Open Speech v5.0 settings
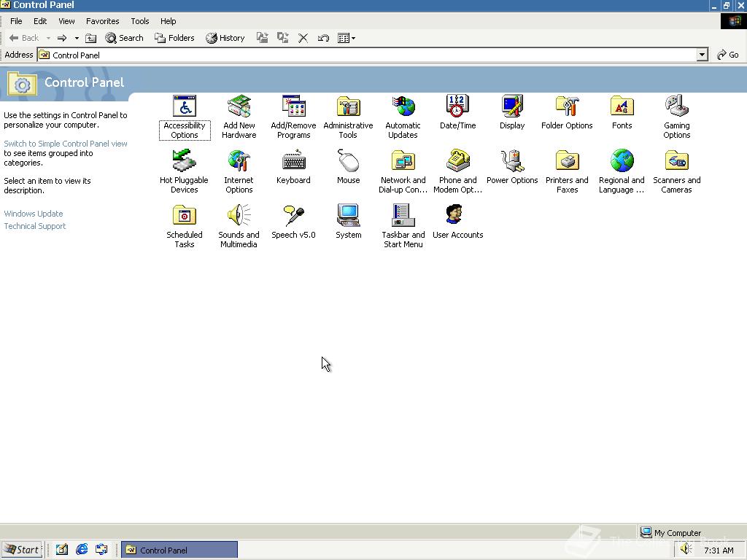The image size is (747, 560). click(x=293, y=222)
